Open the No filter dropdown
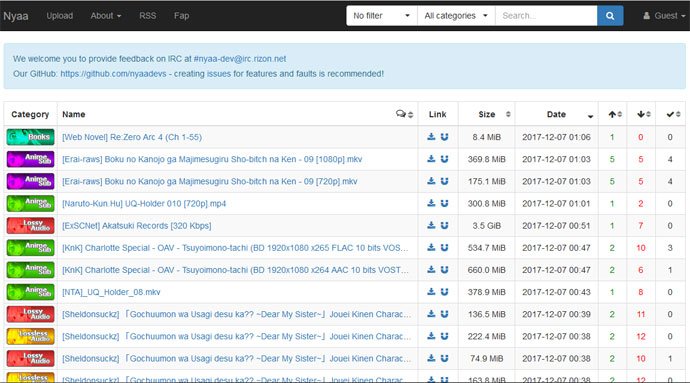Screen dimensions: 690x383 pos(382,16)
